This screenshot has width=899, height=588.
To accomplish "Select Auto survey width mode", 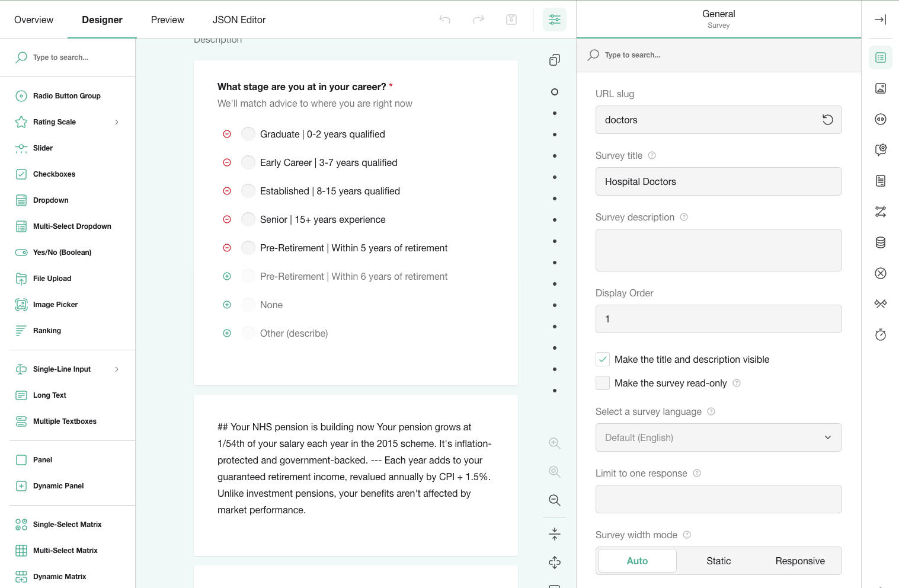I will 637,561.
